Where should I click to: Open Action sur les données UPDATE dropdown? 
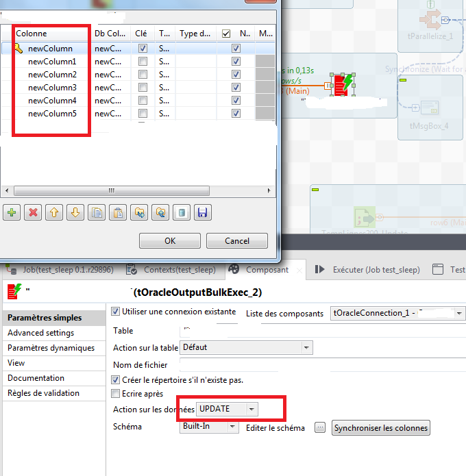point(252,409)
